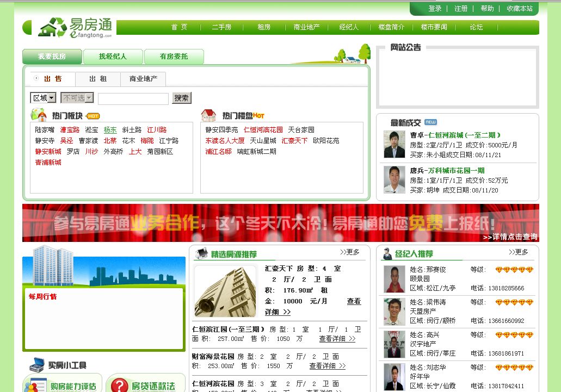Select 二手房 in navigation bar
Viewport: 561px width, 392px height.
(221, 27)
